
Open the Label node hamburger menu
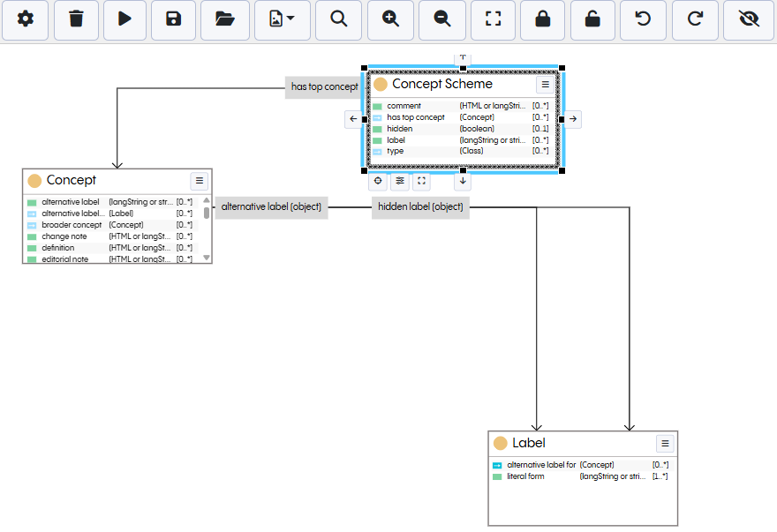coord(665,443)
